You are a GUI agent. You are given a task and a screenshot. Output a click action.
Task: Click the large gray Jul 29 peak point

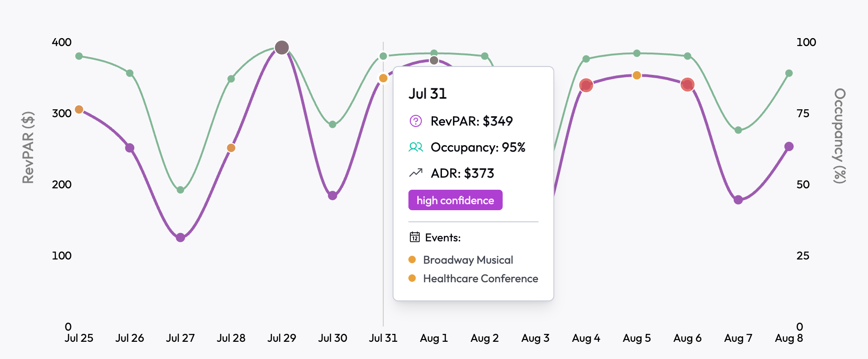(282, 47)
